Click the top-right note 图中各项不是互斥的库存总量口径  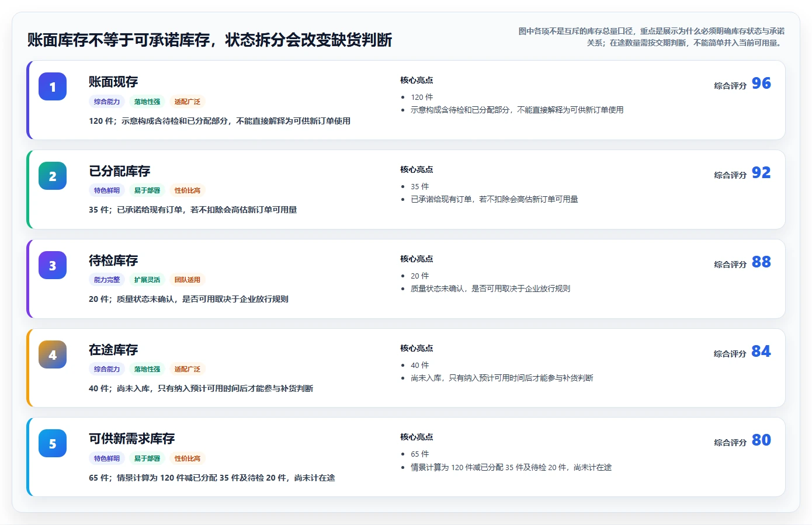651,37
